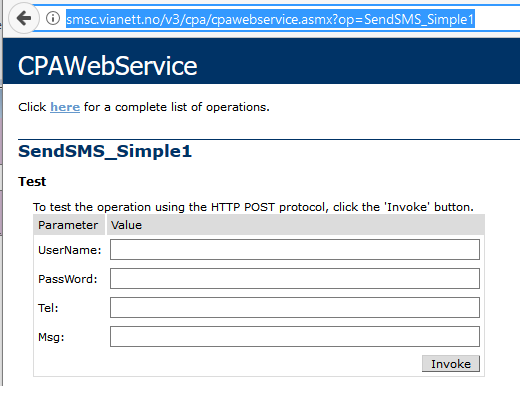Click the Tel: label
The height and width of the screenshot is (399, 520).
48,308
